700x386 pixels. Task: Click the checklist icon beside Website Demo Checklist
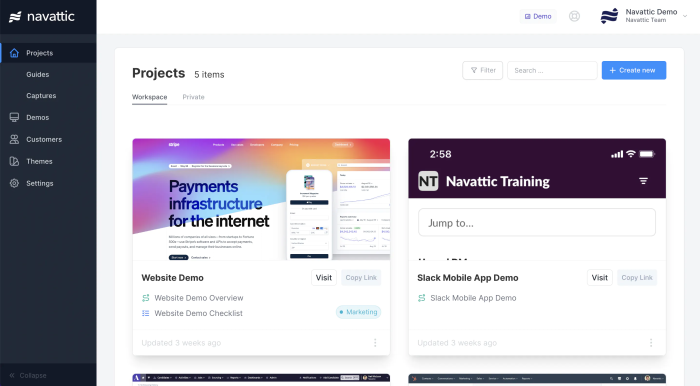146,313
